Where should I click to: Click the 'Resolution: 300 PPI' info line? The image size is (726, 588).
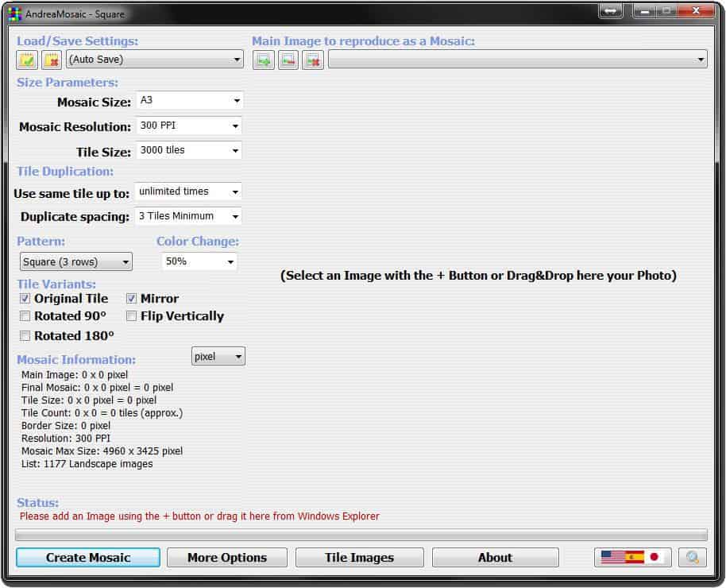point(66,439)
